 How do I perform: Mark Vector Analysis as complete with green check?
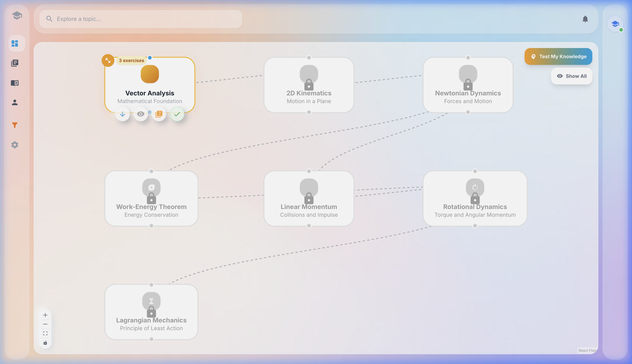point(177,114)
